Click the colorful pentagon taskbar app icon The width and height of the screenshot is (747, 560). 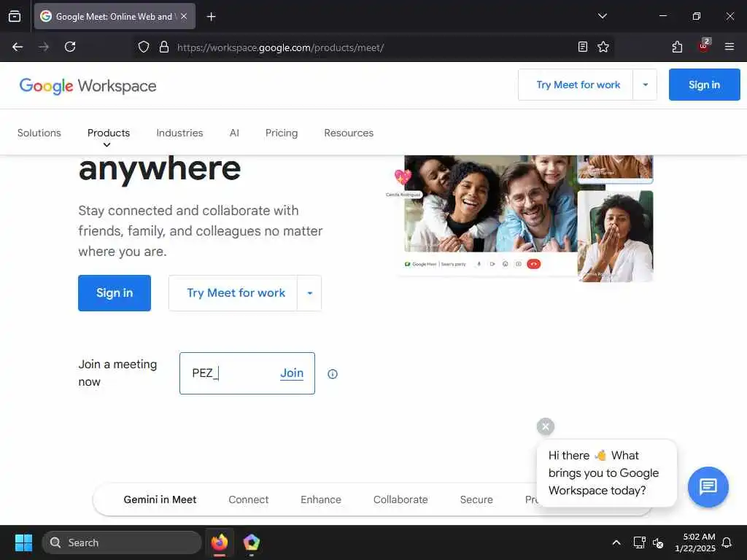click(251, 542)
